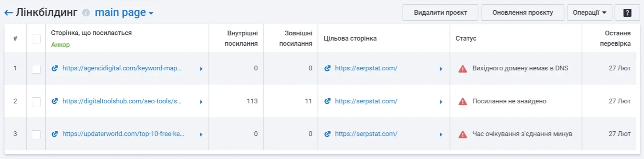The height and width of the screenshot is (159, 644).
Task: Tick the checkbox for row 3
Action: 36,134
